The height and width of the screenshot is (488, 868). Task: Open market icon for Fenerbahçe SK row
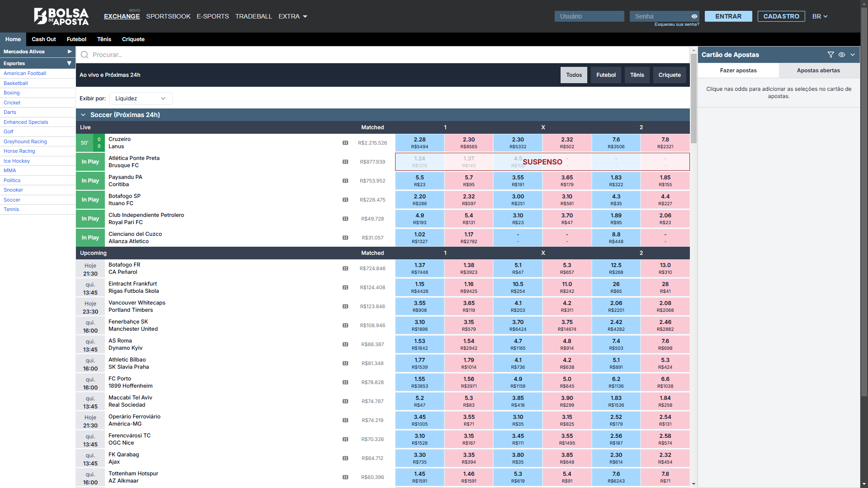(x=345, y=325)
